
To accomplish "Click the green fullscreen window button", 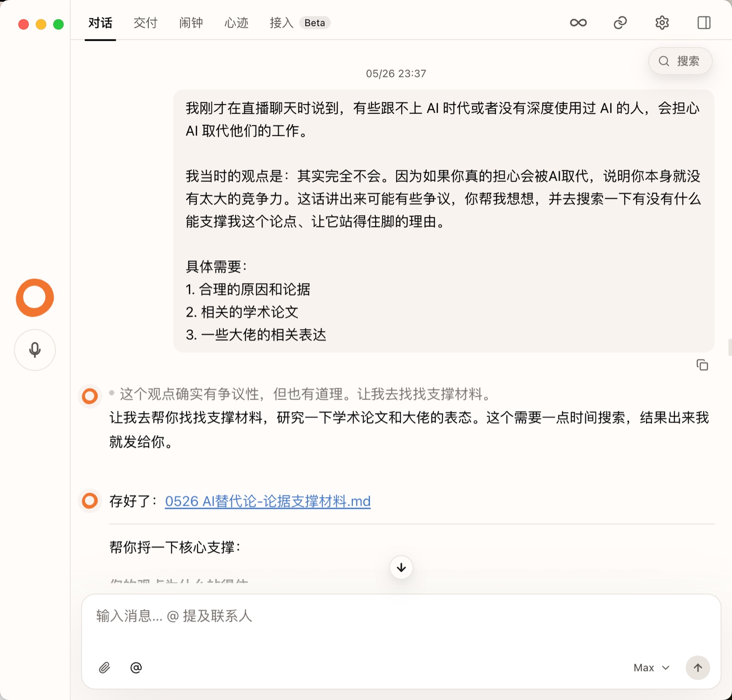I will pos(59,24).
